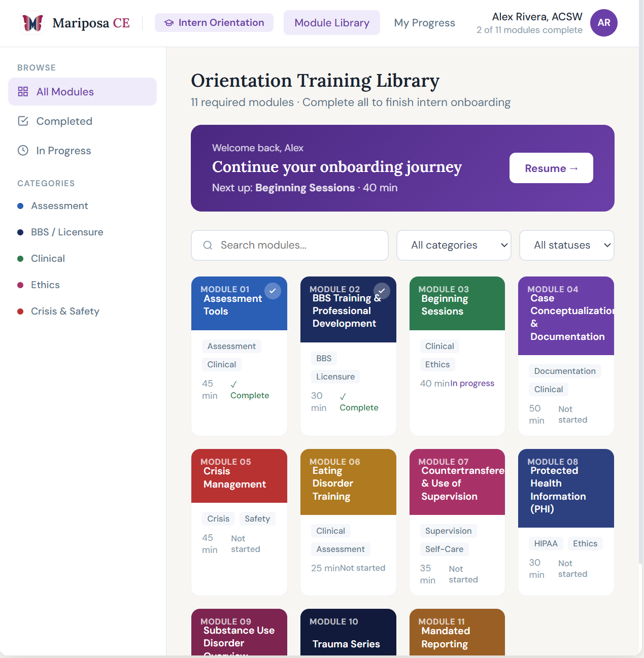The height and width of the screenshot is (658, 644).
Task: Open the Crisis Management module card
Action: coord(239,522)
